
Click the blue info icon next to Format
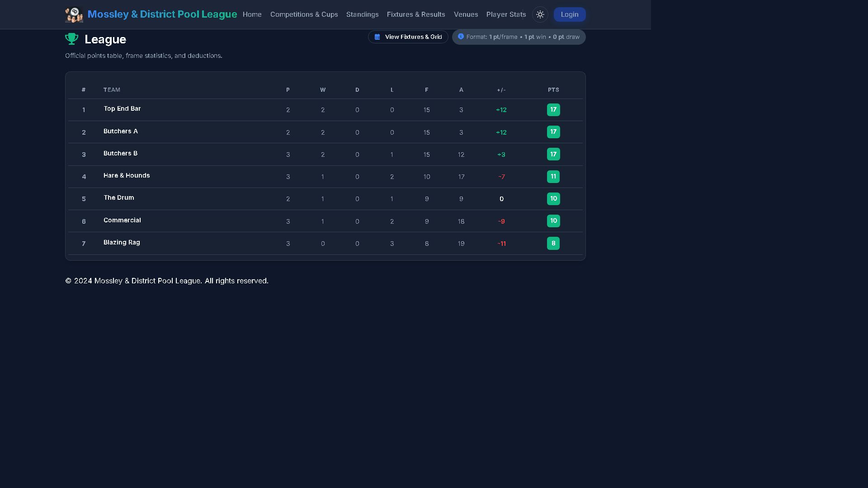click(x=461, y=37)
